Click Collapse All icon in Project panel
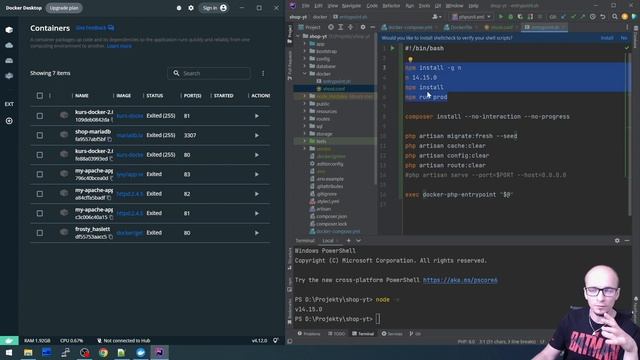640x360 pixels. coord(351,27)
